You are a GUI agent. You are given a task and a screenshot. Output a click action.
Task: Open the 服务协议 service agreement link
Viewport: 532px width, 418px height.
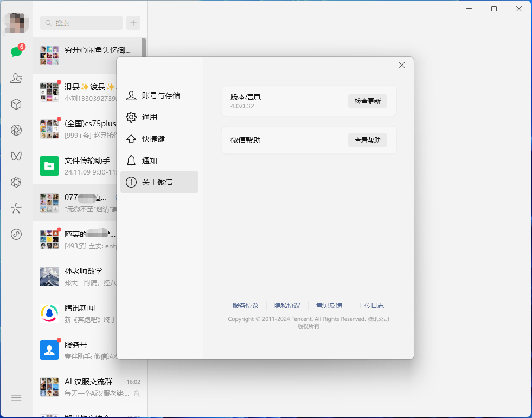point(245,305)
